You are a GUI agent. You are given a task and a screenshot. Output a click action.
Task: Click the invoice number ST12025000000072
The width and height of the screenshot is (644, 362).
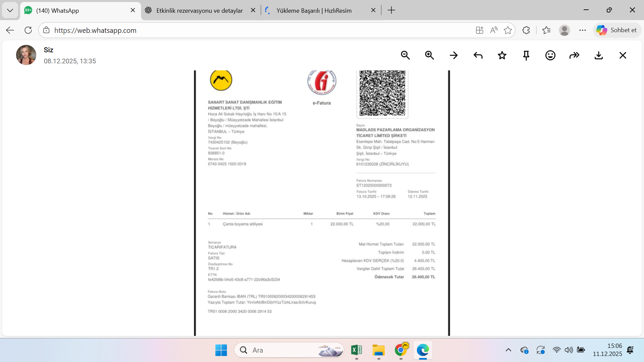(x=374, y=185)
